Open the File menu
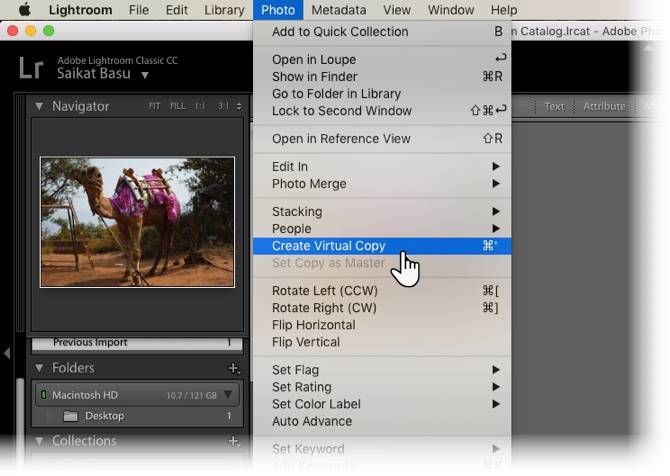Viewport: 670px width, 476px height. pyautogui.click(x=139, y=10)
